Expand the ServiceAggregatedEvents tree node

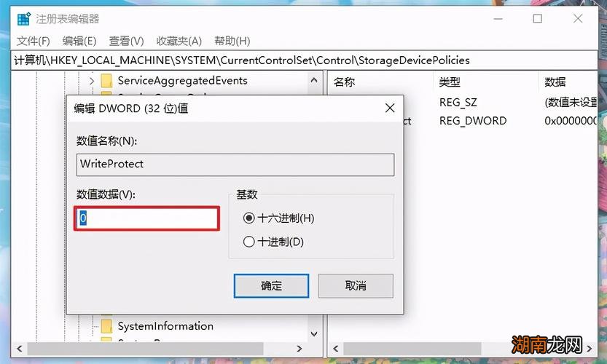click(x=92, y=81)
